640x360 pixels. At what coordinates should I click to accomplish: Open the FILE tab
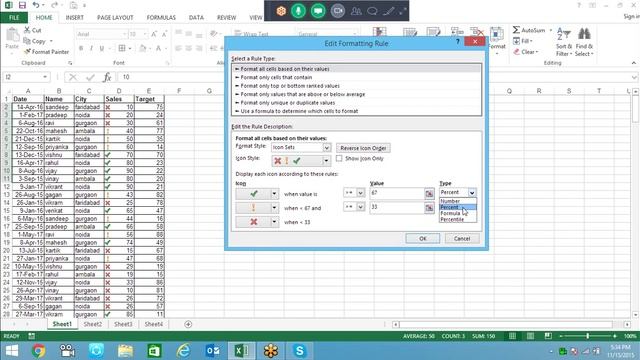point(14,18)
